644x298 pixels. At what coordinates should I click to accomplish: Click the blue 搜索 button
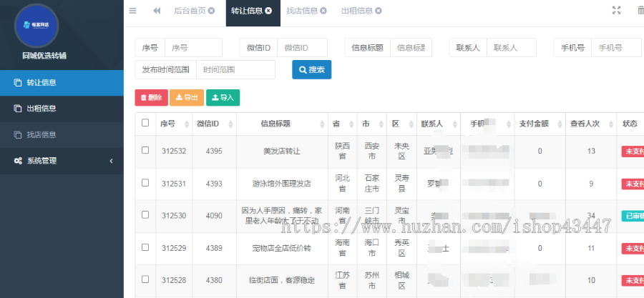click(x=312, y=70)
